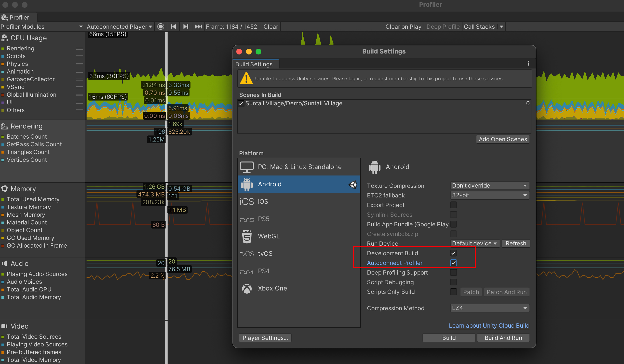Viewport: 624px width, 364px height.
Task: Click Build And Run button
Action: coord(503,338)
